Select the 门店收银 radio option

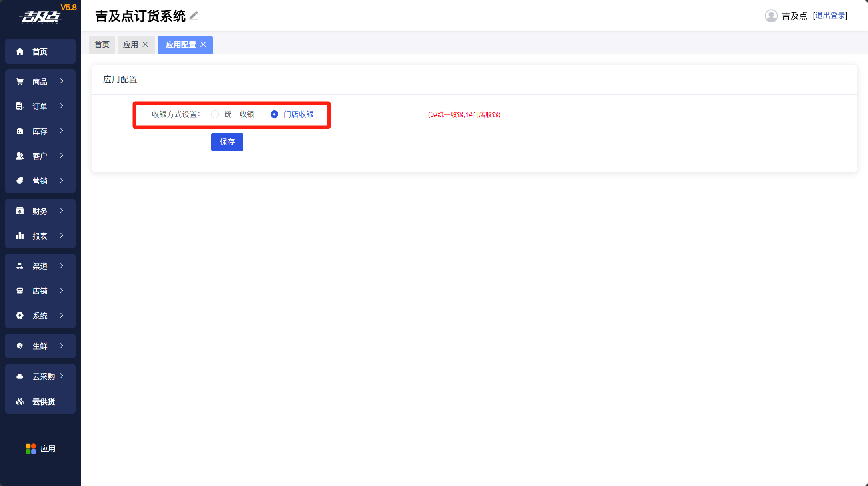pyautogui.click(x=274, y=114)
